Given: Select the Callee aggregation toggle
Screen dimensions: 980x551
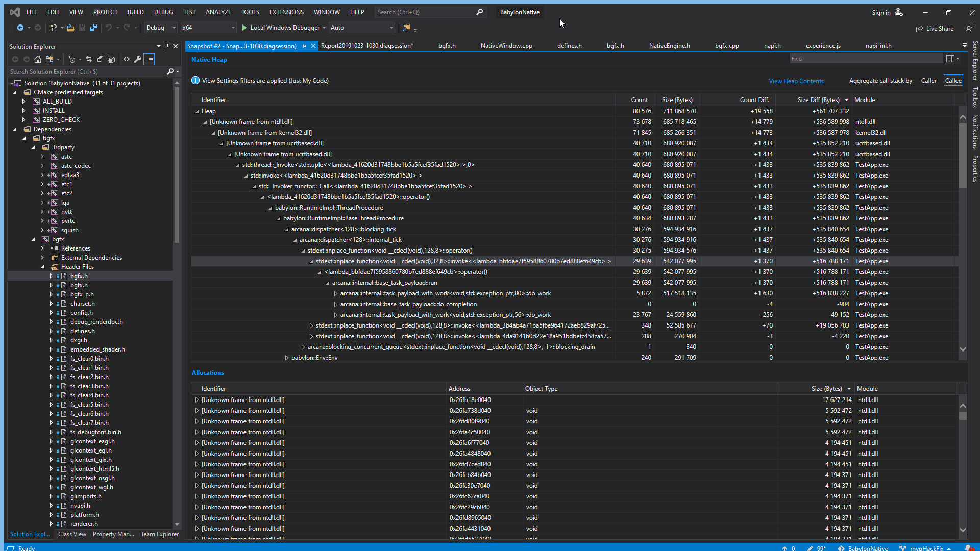Looking at the screenshot, I should [x=952, y=80].
